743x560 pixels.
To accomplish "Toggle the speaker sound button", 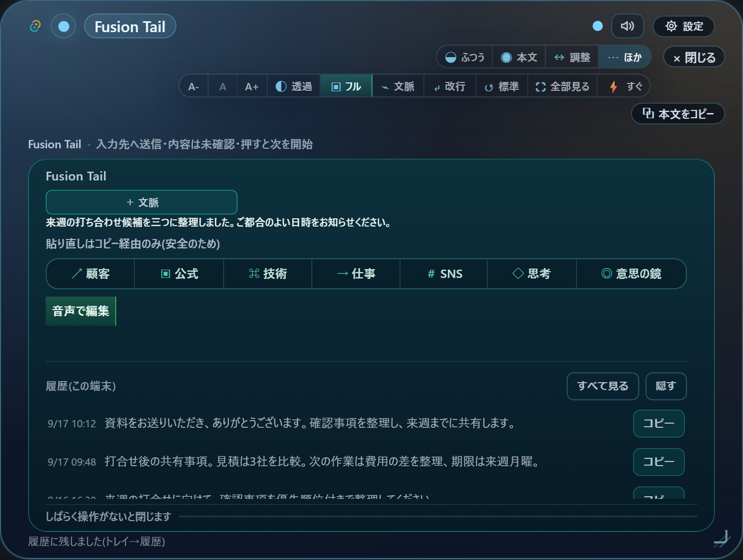I will point(627,26).
